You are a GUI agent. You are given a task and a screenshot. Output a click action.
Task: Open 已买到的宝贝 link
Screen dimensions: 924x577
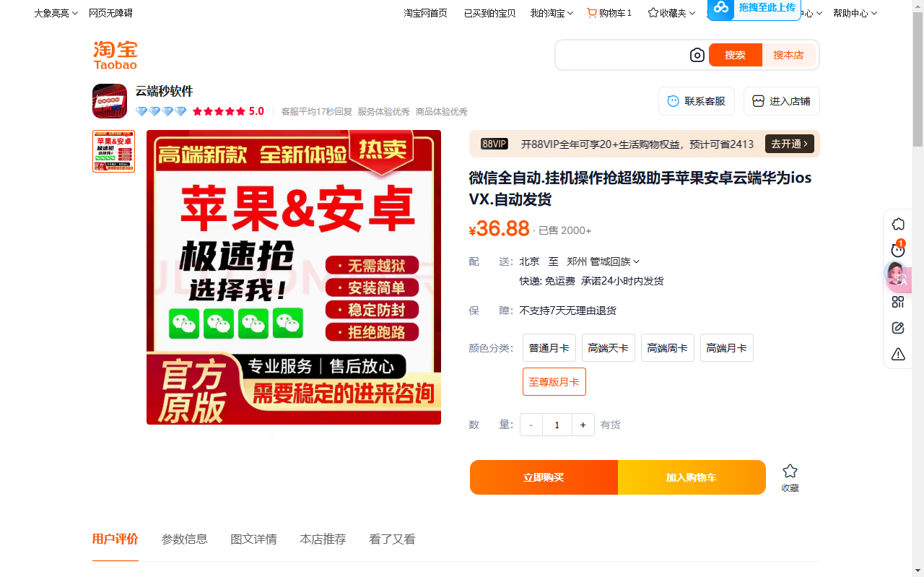[489, 13]
